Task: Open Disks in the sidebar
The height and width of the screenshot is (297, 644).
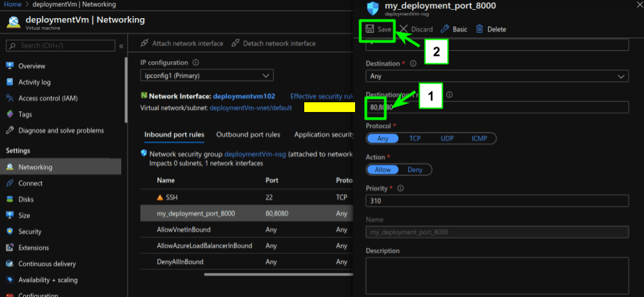Action: pyautogui.click(x=26, y=200)
